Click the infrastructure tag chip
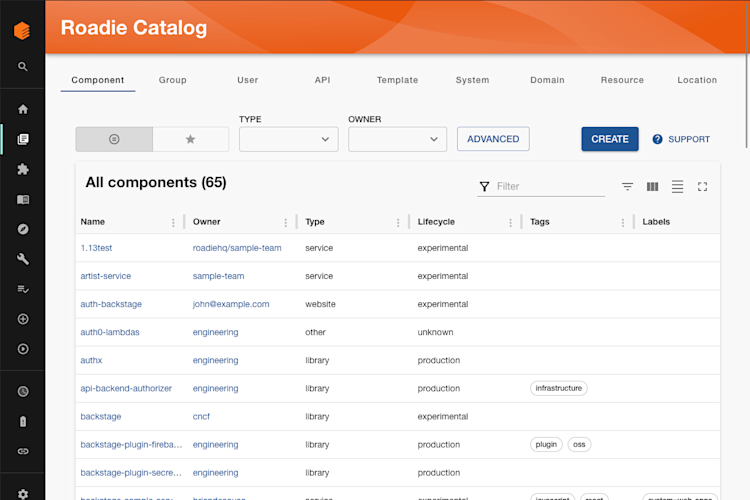Image resolution: width=750 pixels, height=500 pixels. tap(559, 388)
